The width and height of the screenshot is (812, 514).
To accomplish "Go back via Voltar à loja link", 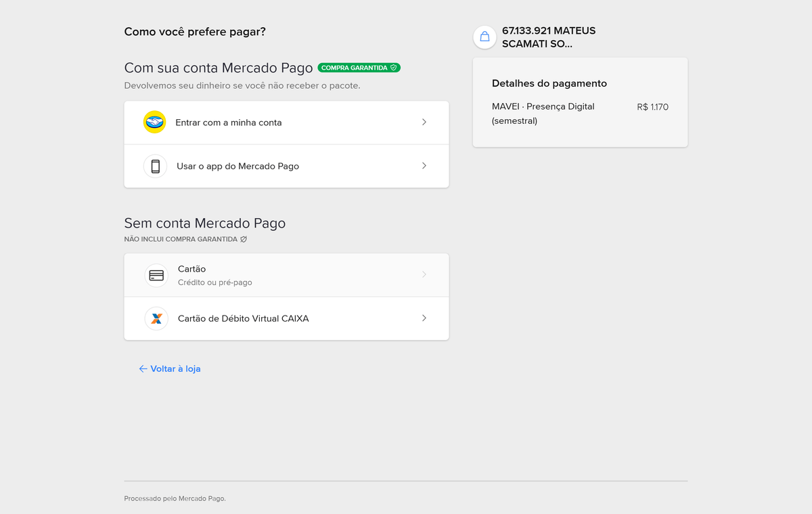I will tap(170, 369).
